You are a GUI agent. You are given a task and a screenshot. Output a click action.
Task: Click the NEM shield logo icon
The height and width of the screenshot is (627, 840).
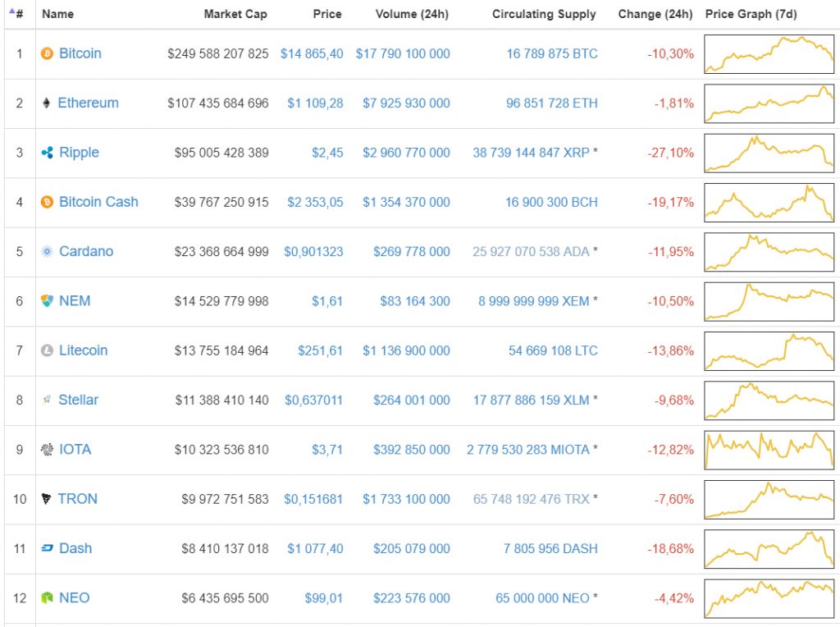click(x=47, y=301)
